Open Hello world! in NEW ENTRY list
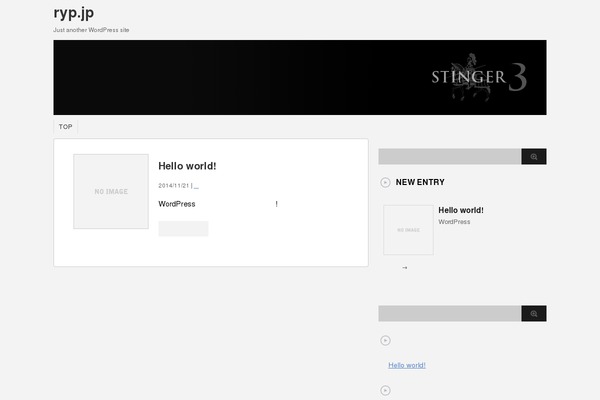Screen dimensions: 600x400 (x=461, y=210)
